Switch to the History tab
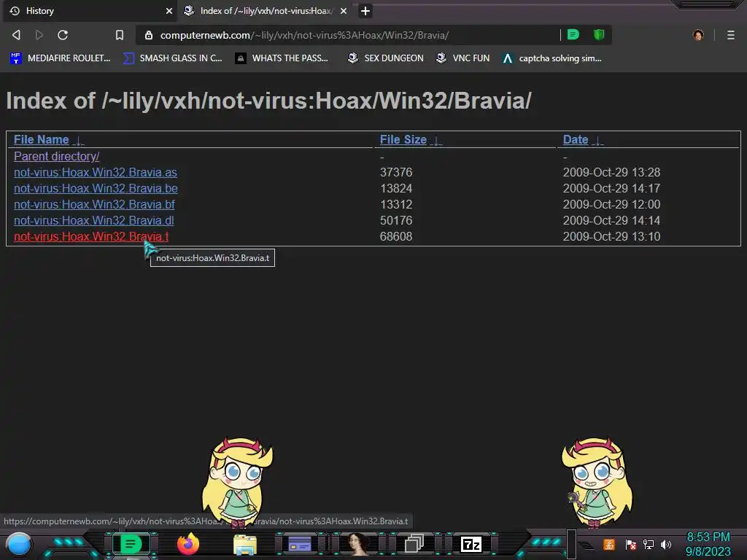 tap(90, 11)
